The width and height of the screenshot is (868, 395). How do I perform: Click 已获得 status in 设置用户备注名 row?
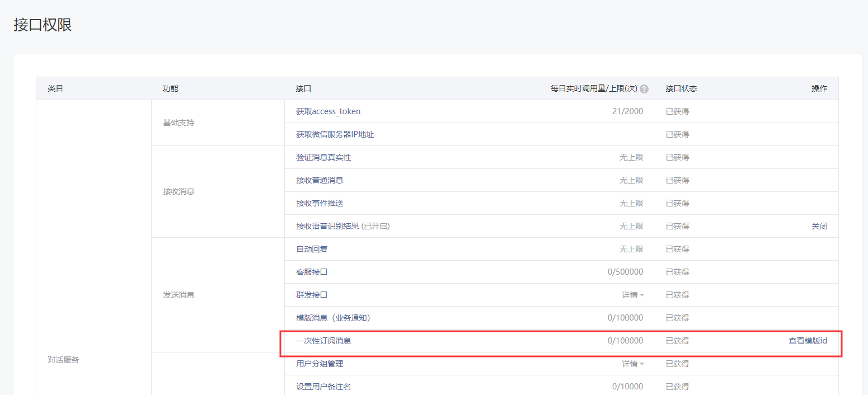tap(677, 387)
